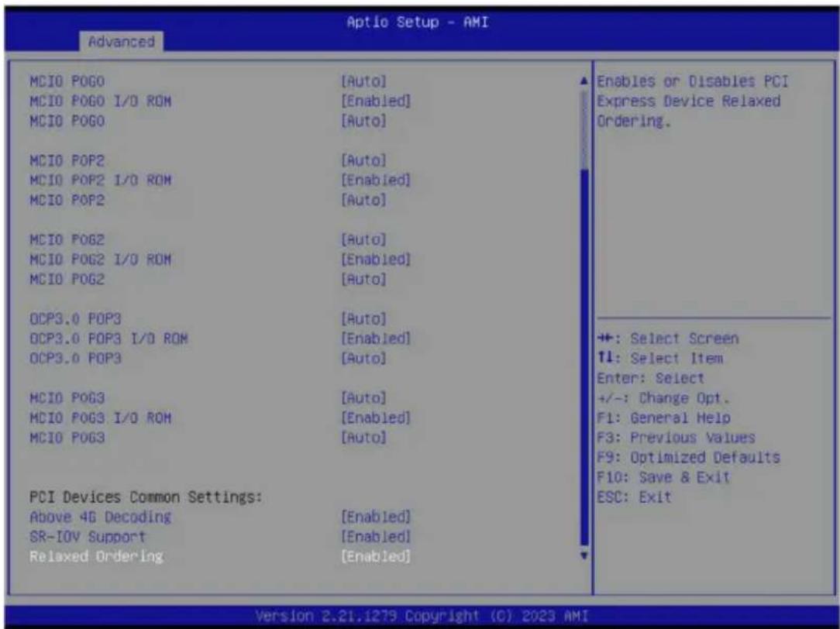The width and height of the screenshot is (840, 629).
Task: Click the Enter: Select key hint
Action: [x=651, y=379]
